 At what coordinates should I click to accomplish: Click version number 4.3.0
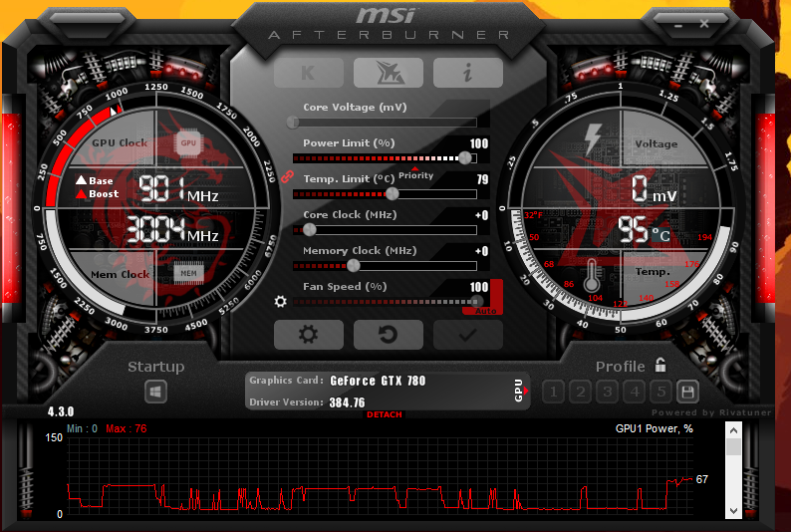61,411
